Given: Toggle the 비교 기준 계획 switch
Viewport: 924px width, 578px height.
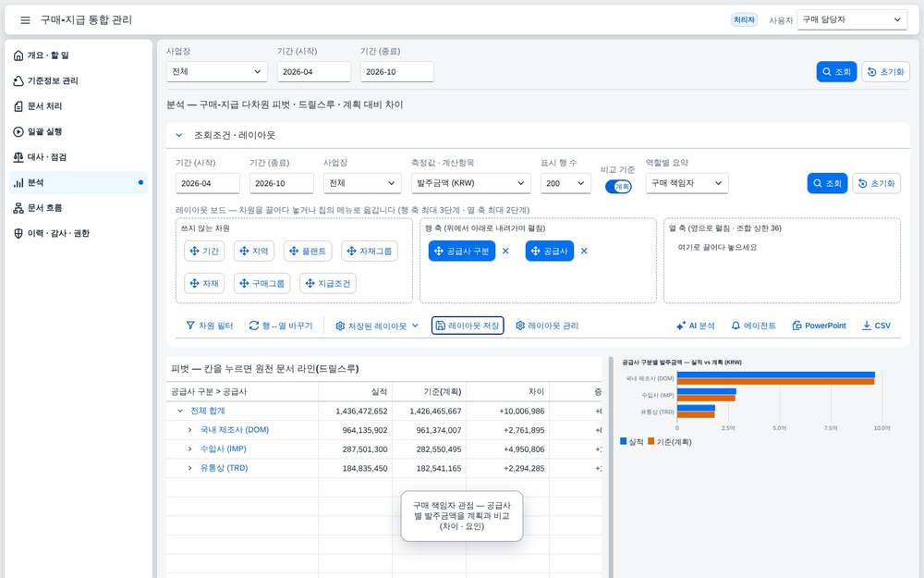Looking at the screenshot, I should tap(618, 187).
